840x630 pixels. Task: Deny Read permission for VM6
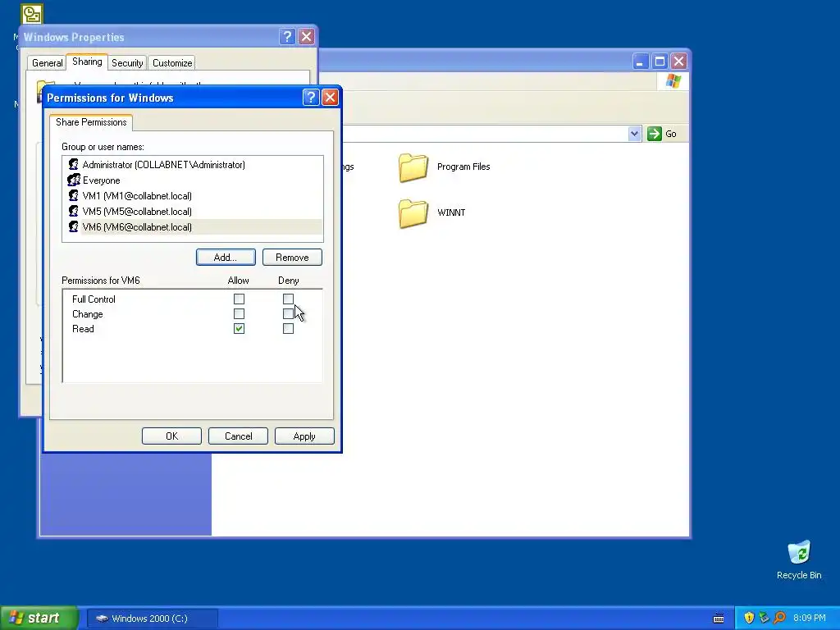click(288, 328)
